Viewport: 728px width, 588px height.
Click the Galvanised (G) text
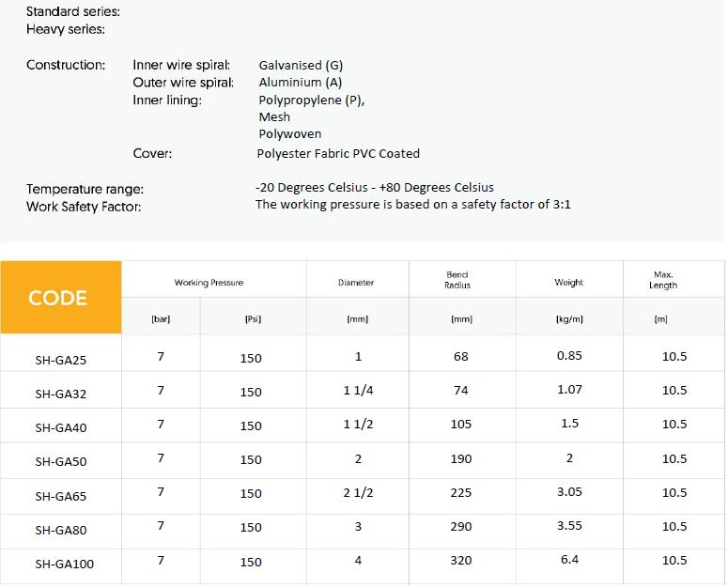coord(301,66)
